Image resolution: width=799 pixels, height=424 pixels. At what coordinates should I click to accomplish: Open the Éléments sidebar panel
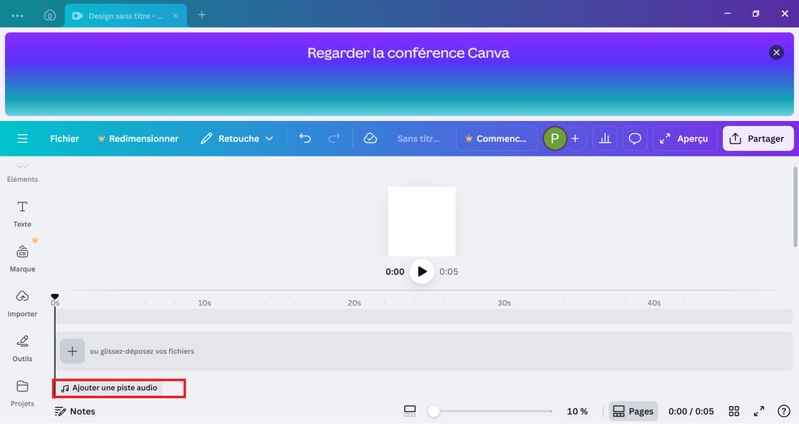click(x=22, y=172)
